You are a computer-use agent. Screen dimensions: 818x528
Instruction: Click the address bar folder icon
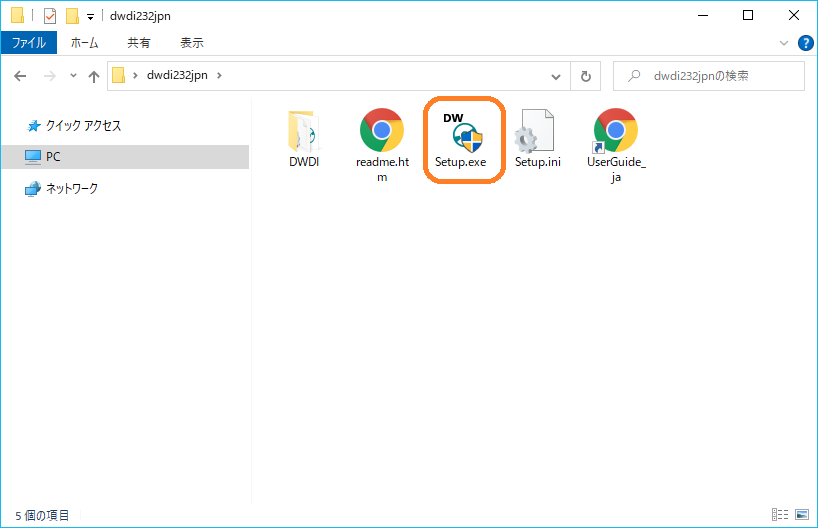118,76
